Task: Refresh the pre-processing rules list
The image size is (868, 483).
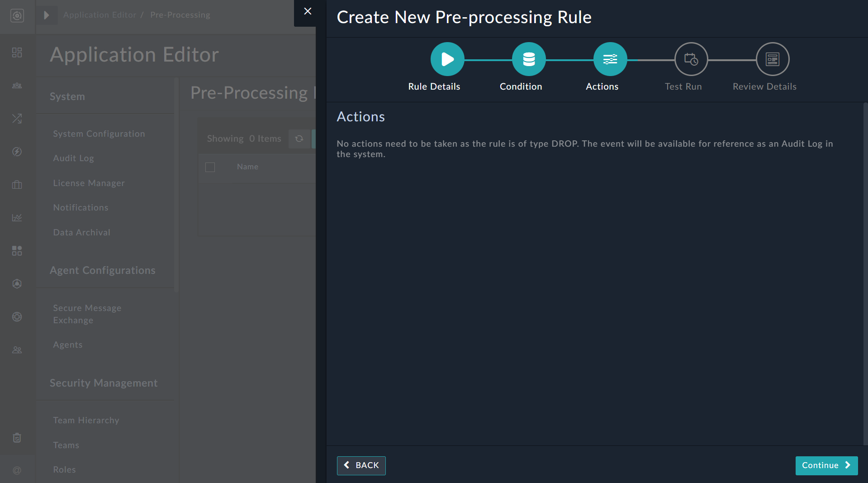Action: click(299, 139)
